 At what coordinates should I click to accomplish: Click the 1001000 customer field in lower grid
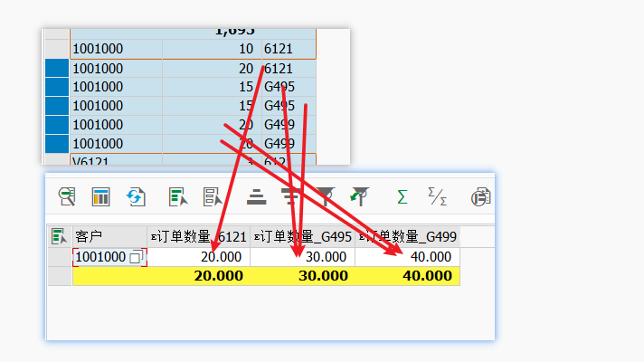109,257
